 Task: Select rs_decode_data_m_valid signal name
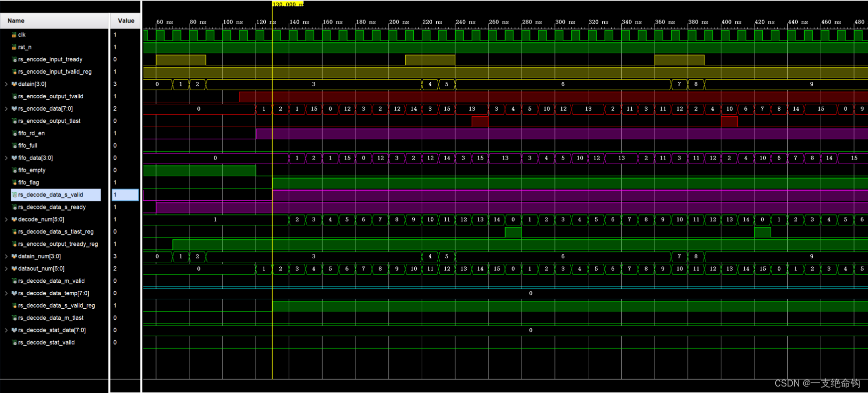pyautogui.click(x=51, y=281)
